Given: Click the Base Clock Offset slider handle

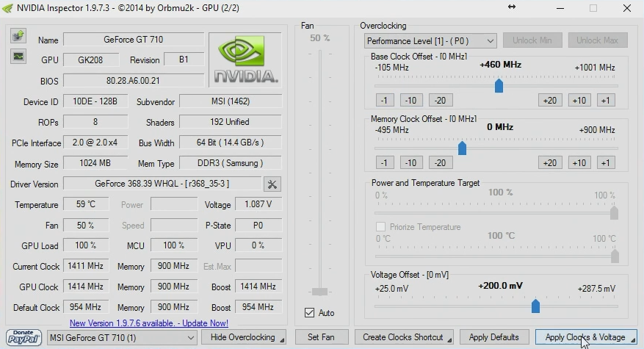Looking at the screenshot, I should tap(499, 85).
